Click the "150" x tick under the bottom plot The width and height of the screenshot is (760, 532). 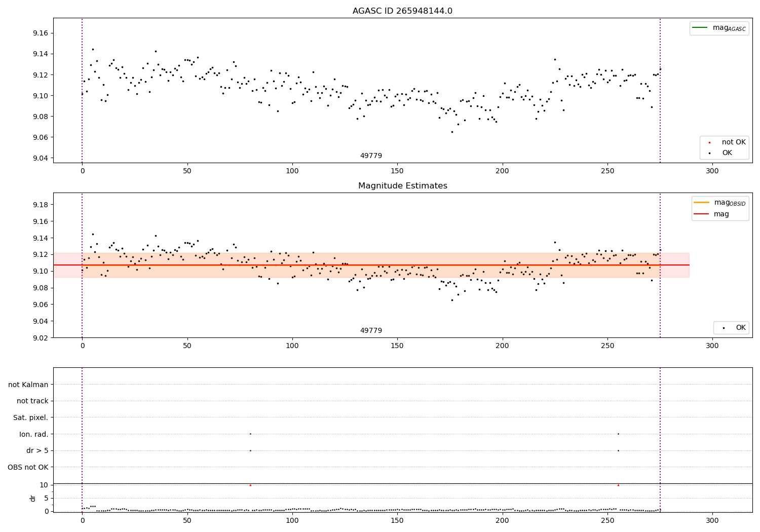coord(397,520)
